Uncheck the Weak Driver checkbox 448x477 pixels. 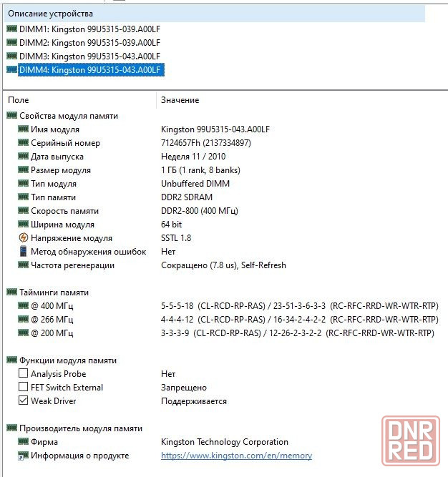pyautogui.click(x=23, y=400)
